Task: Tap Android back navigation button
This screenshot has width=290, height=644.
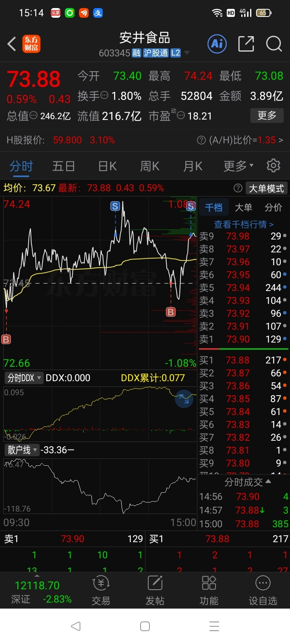Action: click(75, 626)
